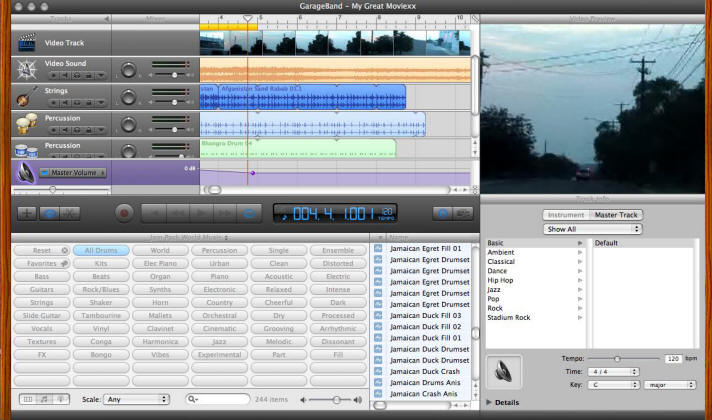Click the 120 bpm tempo field

(673, 359)
